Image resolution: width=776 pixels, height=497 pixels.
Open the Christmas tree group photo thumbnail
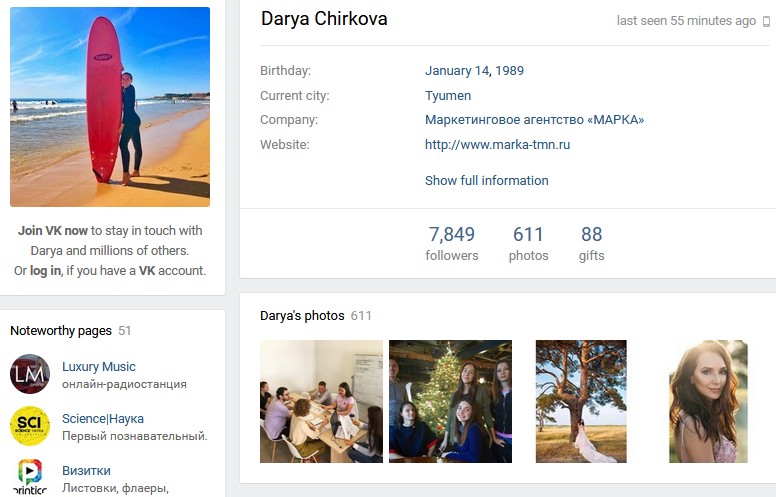tap(450, 401)
